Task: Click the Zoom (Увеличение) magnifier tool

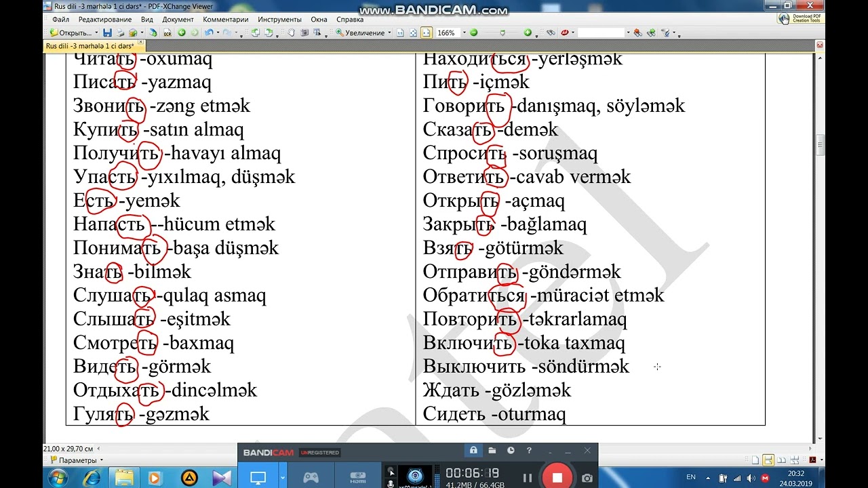Action: click(361, 33)
